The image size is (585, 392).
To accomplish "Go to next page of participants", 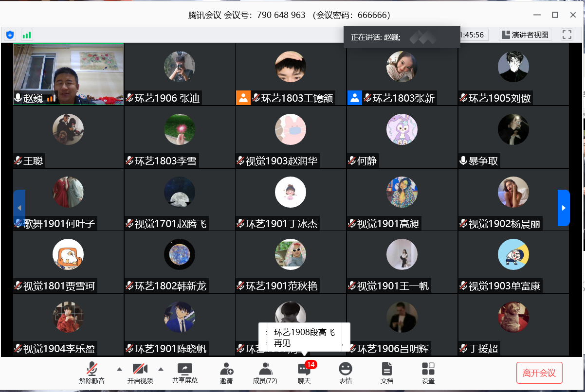I will click(x=563, y=208).
